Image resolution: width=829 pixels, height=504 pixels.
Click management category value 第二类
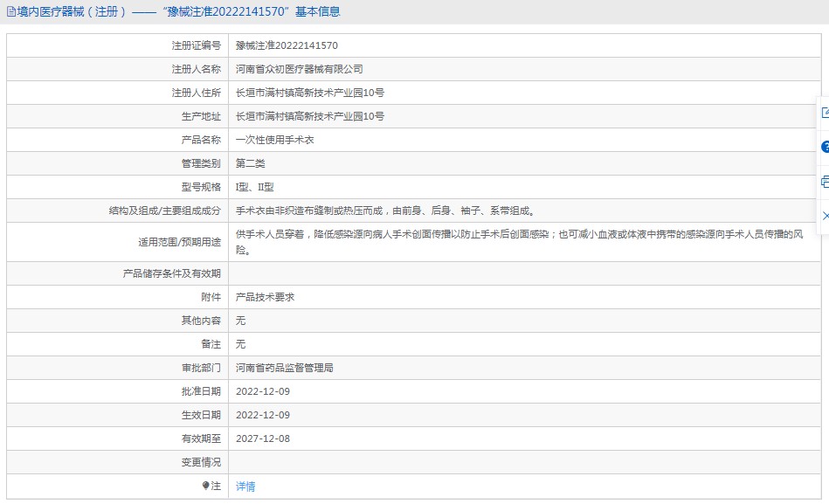point(250,163)
